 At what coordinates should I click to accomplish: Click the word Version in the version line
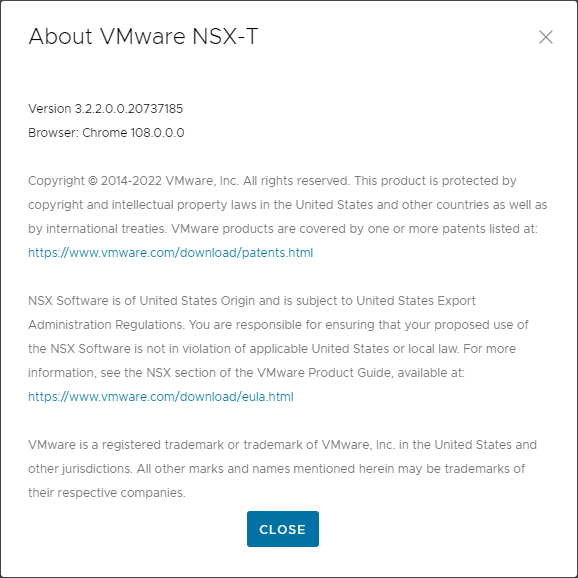tap(50, 109)
